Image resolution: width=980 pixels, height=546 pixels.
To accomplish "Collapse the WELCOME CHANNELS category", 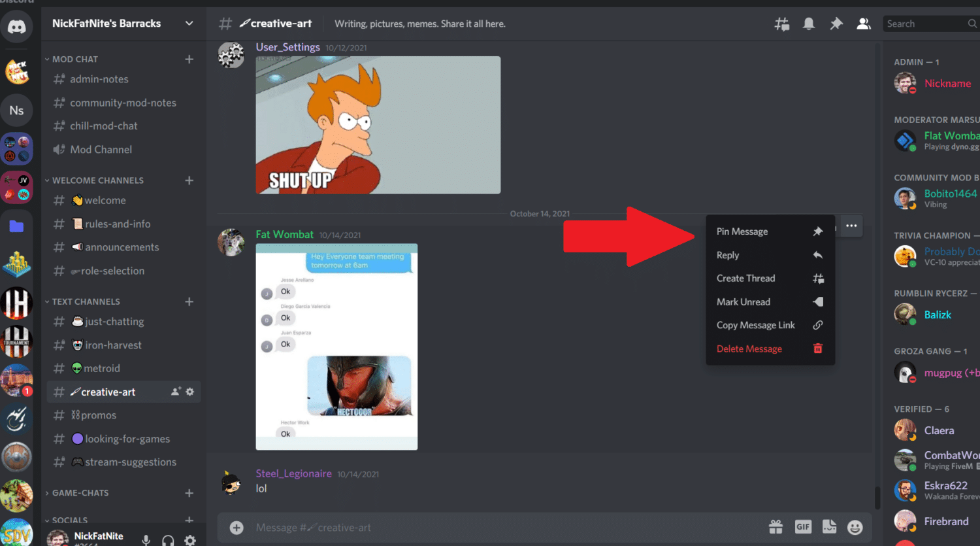I will pos(94,180).
